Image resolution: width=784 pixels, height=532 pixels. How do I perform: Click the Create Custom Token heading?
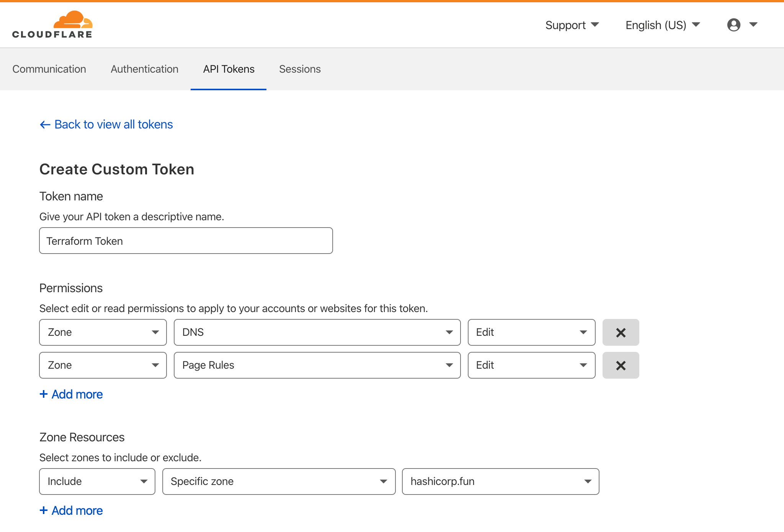pos(117,169)
